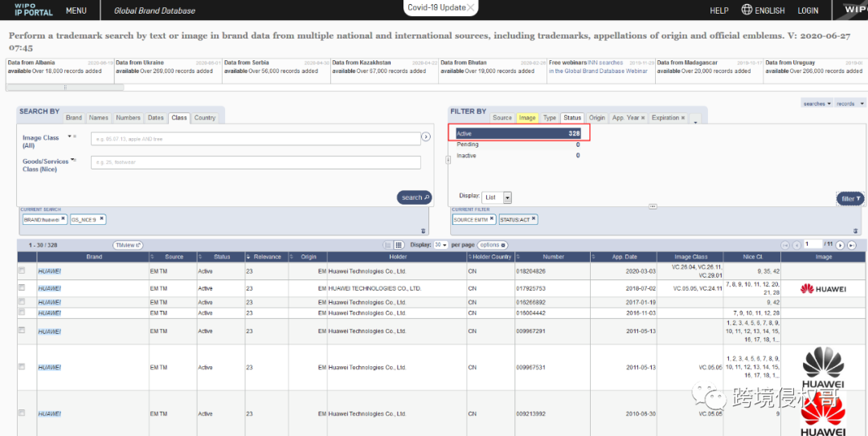Go to next results page
Viewport: 868px width, 436px height.
840,245
